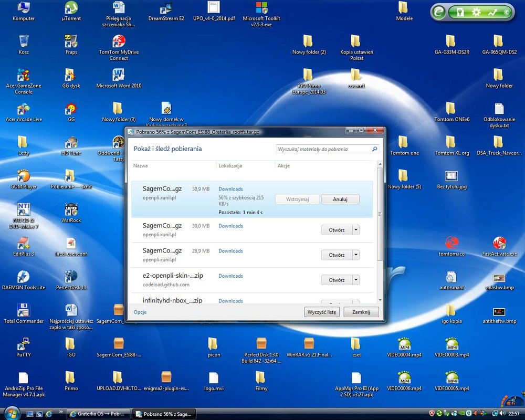Click the Total Commander desktop icon
525x420 pixels.
click(x=23, y=311)
